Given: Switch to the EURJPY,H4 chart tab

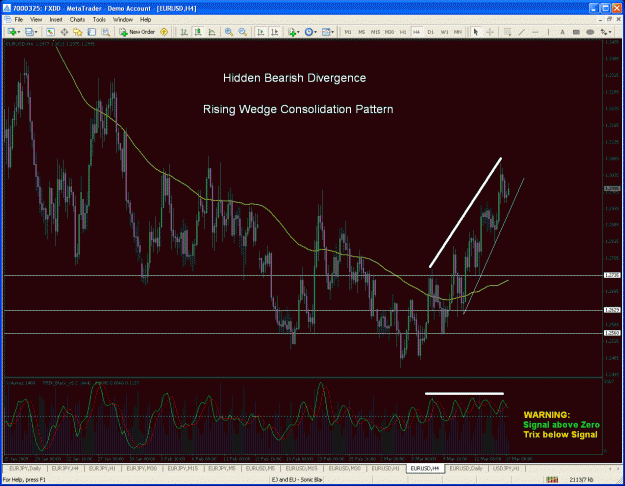Looking at the screenshot, I should (65, 468).
